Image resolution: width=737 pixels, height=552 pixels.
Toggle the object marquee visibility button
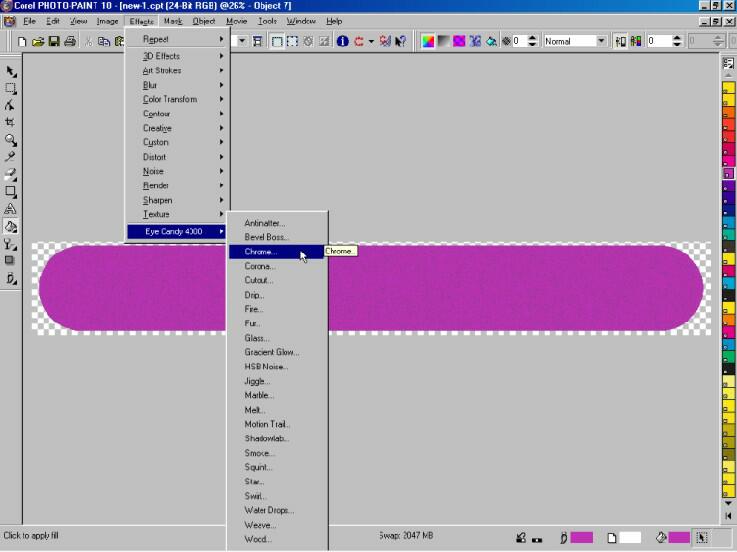(x=292, y=41)
